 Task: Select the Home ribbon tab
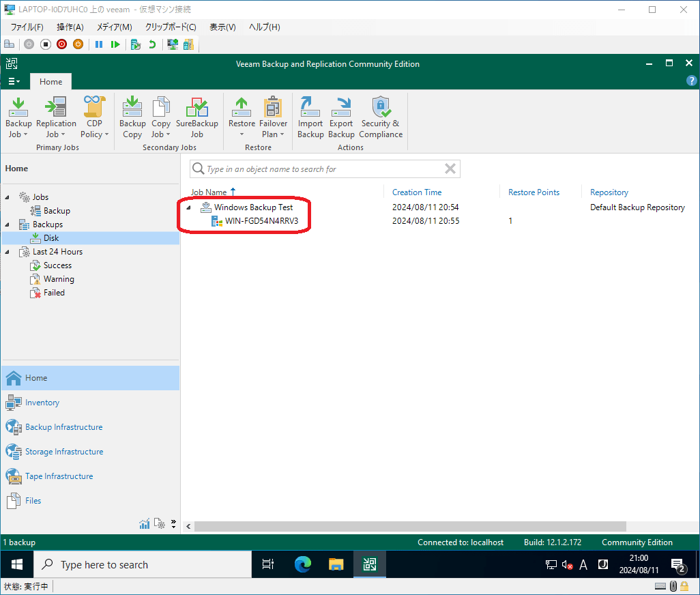[51, 82]
